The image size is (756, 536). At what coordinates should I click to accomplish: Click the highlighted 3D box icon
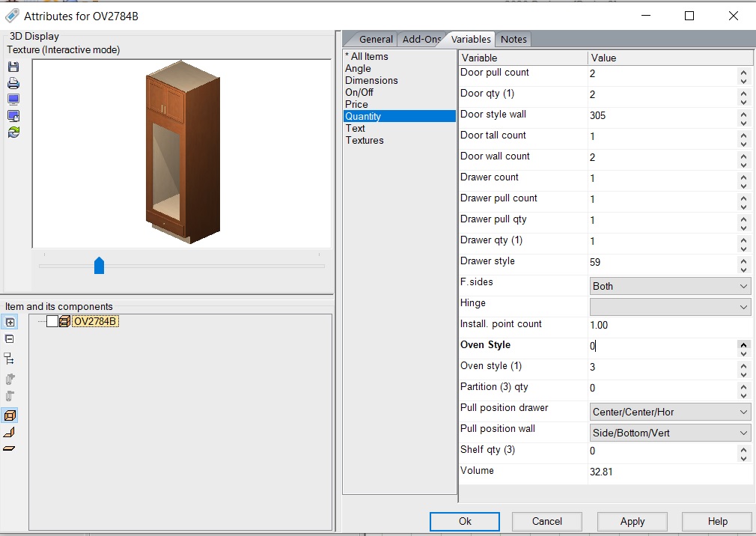click(x=10, y=415)
